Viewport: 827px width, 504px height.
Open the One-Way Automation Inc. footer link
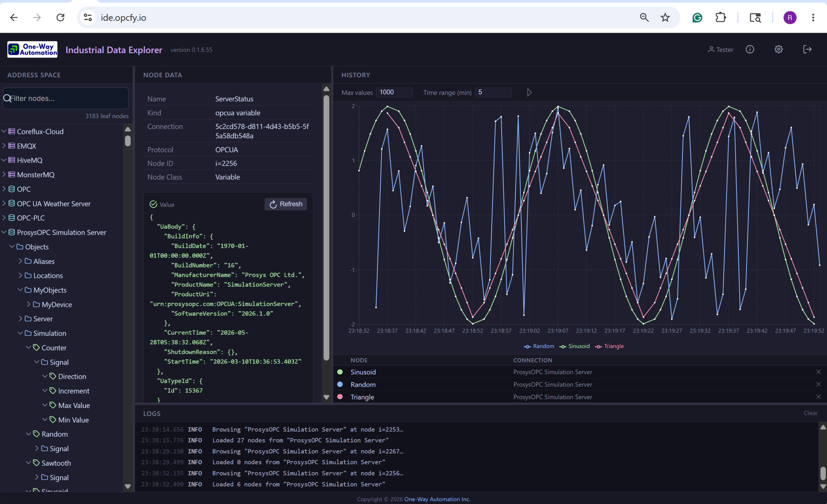click(x=437, y=499)
